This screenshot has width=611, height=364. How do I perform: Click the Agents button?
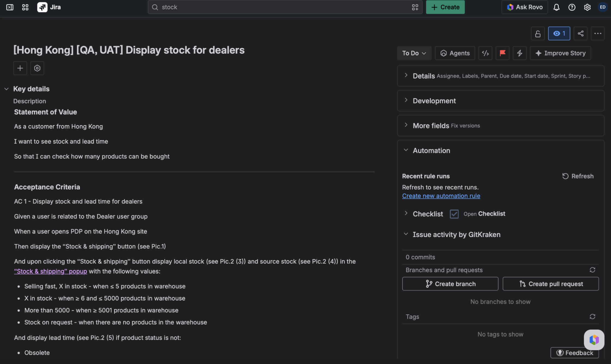[455, 53]
